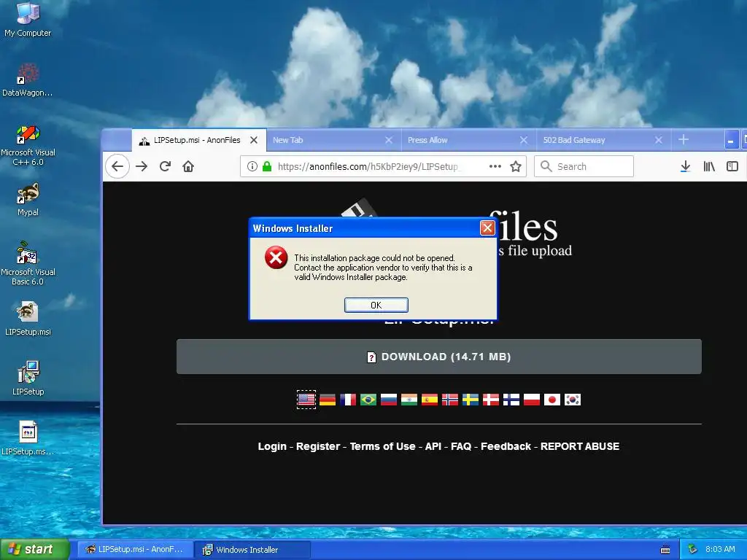The image size is (747, 560).
Task: Toggle the browser sidebar
Action: click(732, 166)
